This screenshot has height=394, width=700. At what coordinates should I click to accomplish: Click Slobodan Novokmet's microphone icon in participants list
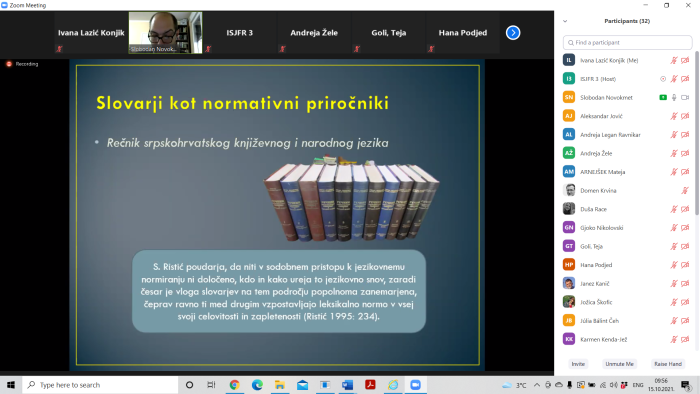(674, 97)
